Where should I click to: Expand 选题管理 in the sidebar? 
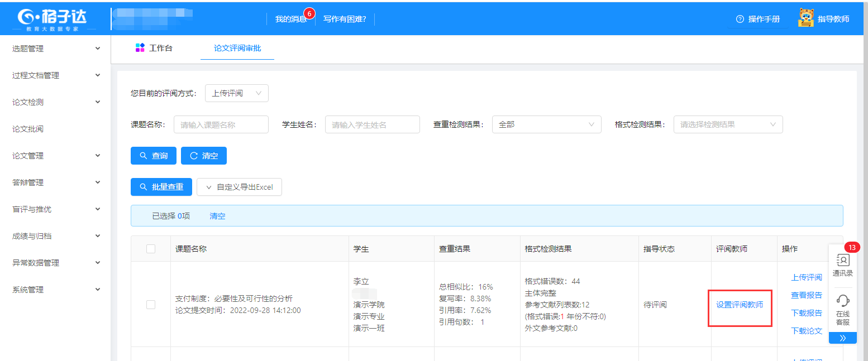pyautogui.click(x=55, y=49)
